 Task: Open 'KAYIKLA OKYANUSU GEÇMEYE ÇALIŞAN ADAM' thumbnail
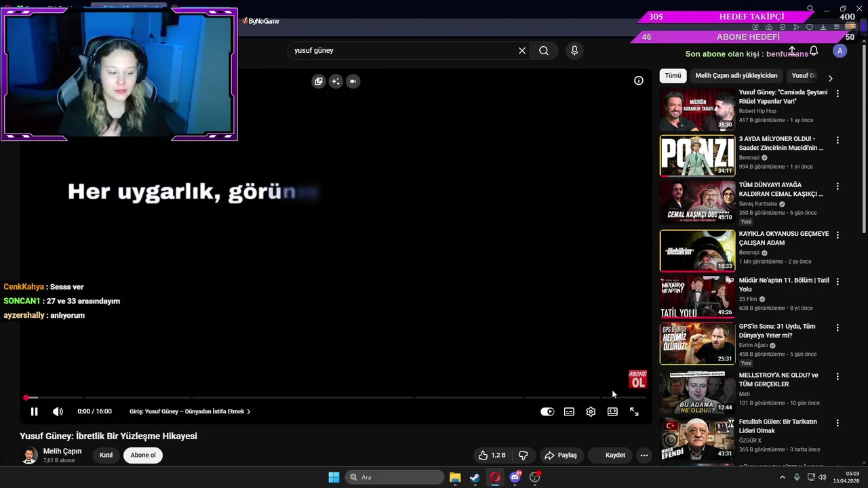coord(697,251)
